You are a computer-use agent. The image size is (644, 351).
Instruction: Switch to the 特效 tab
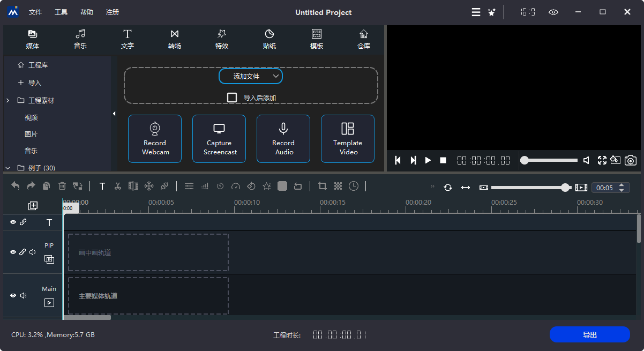coord(221,39)
